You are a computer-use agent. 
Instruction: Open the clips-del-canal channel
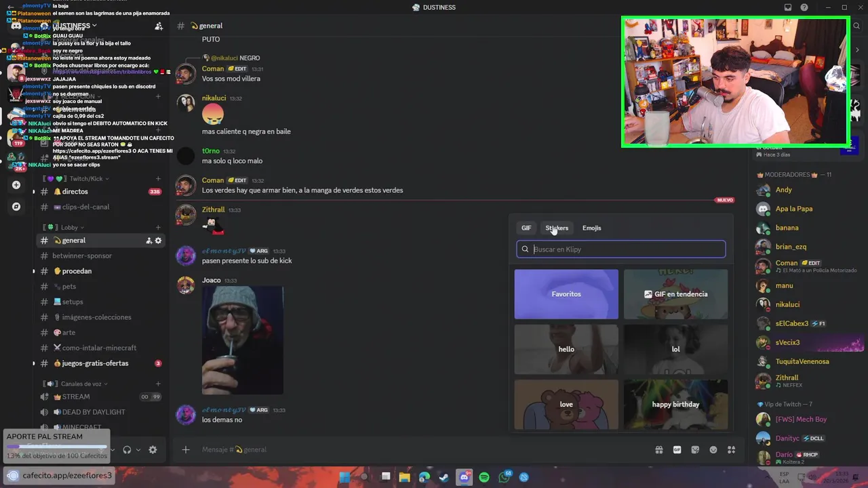(x=100, y=207)
